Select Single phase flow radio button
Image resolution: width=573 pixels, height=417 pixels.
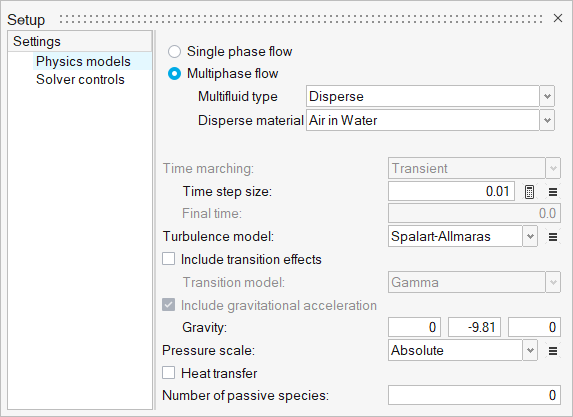pos(174,52)
